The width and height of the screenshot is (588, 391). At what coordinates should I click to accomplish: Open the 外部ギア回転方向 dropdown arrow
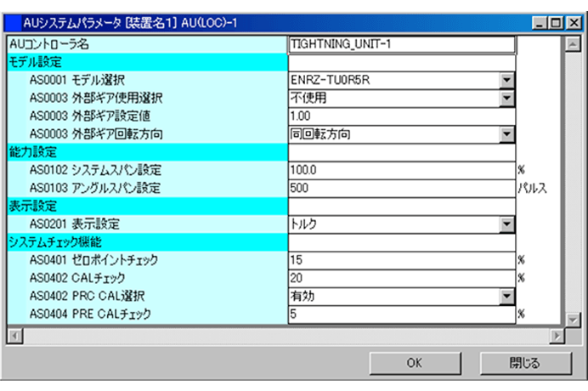click(x=507, y=133)
